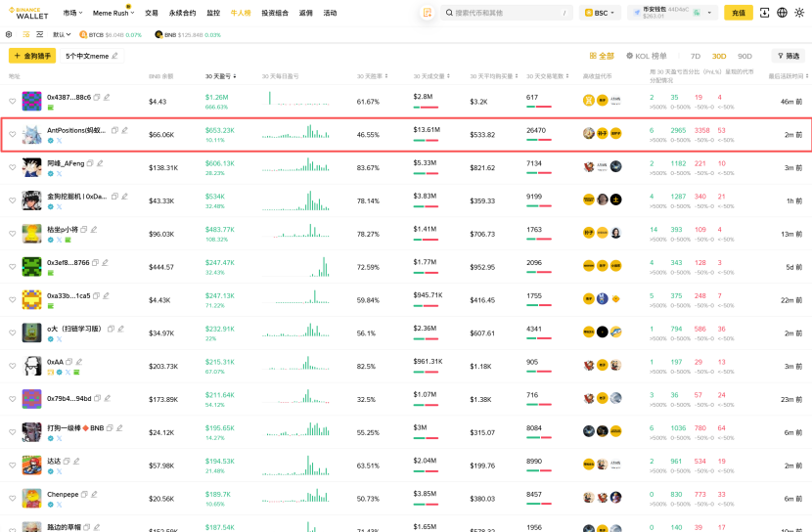Favorite the 阿峰_AFeng row heart
Image resolution: width=812 pixels, height=532 pixels.
(x=13, y=167)
